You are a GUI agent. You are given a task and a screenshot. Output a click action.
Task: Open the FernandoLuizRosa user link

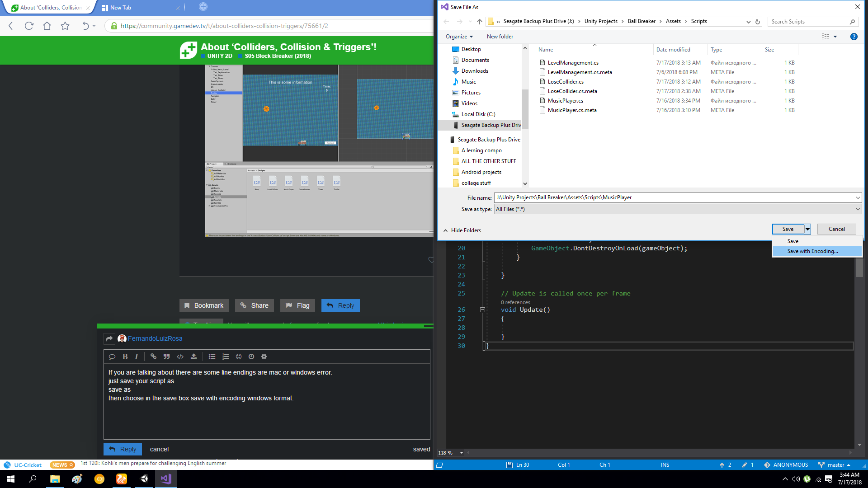155,338
